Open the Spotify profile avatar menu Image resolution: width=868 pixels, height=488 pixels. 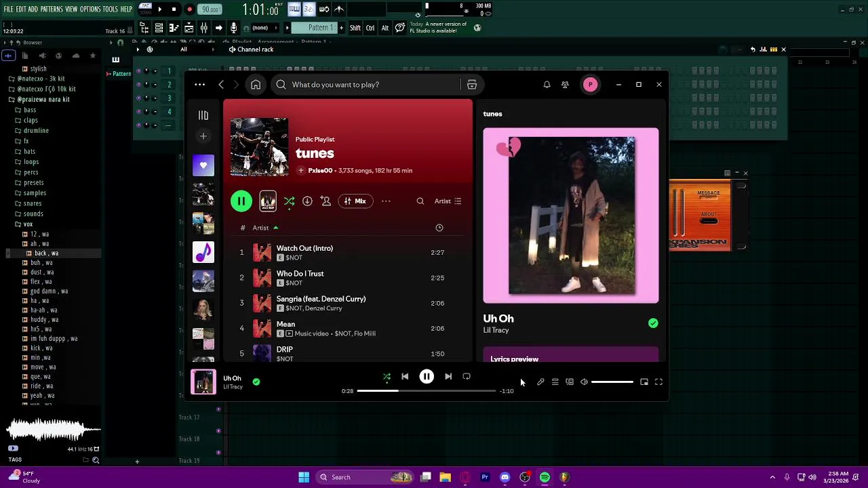[590, 85]
